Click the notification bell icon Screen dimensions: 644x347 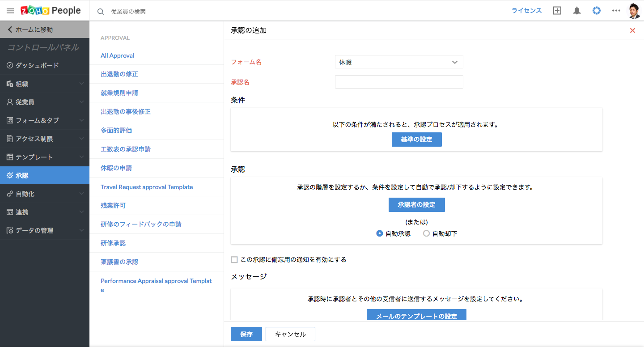577,11
